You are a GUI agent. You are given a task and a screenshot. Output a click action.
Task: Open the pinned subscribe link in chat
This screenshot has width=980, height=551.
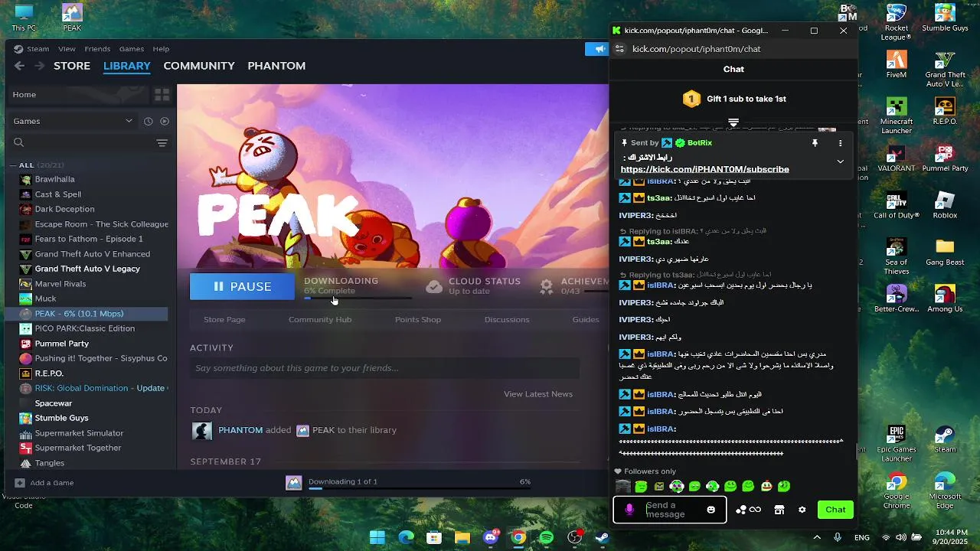point(704,169)
